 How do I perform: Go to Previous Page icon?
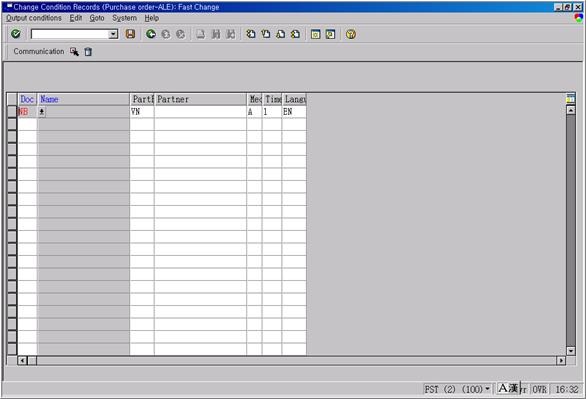pyautogui.click(x=266, y=34)
